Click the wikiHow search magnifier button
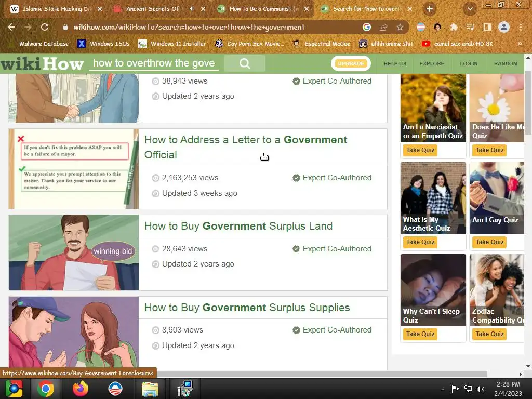The width and height of the screenshot is (532, 399). point(245,63)
